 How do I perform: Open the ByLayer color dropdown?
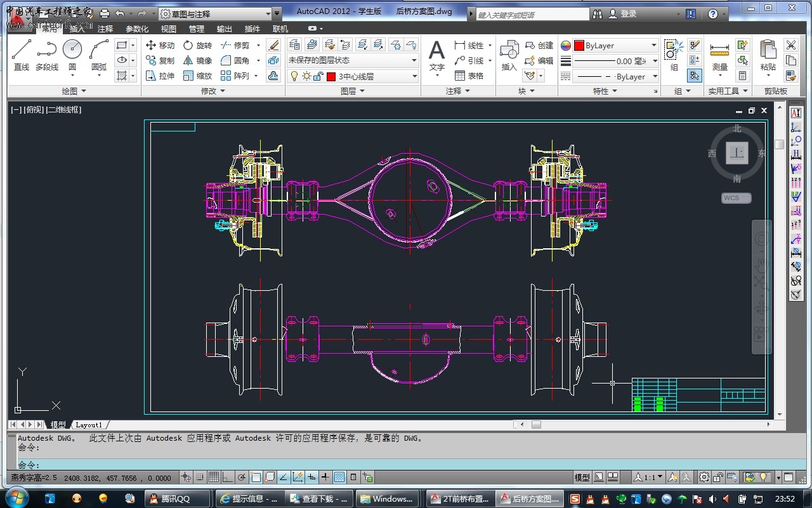pos(615,46)
